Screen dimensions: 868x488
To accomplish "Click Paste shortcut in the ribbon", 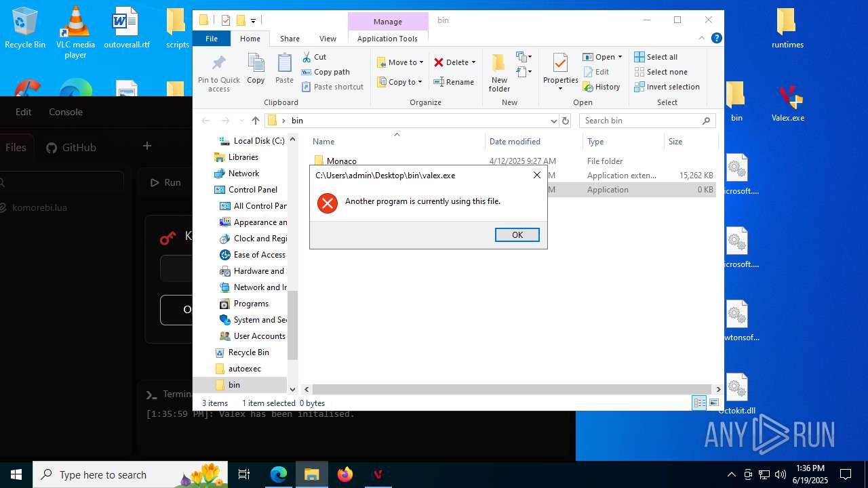I will coord(332,87).
